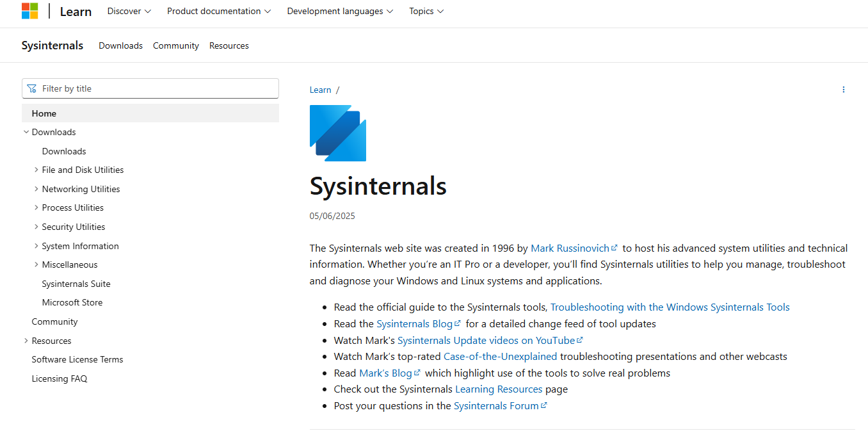This screenshot has height=431, width=868.
Task: Open Sysinternals Update videos on YouTube
Action: click(x=490, y=340)
